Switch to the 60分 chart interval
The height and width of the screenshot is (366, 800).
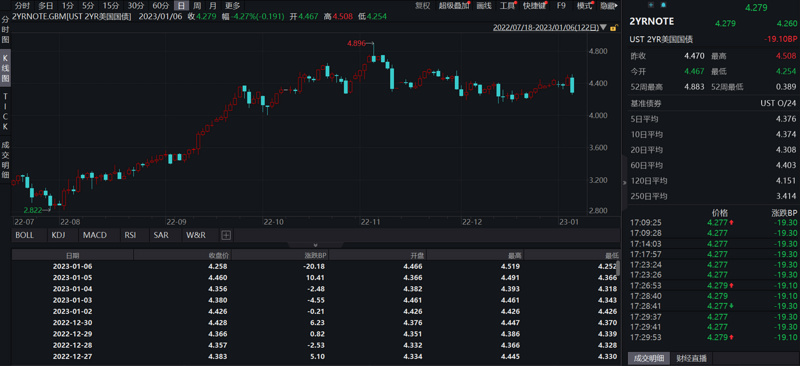click(x=161, y=6)
